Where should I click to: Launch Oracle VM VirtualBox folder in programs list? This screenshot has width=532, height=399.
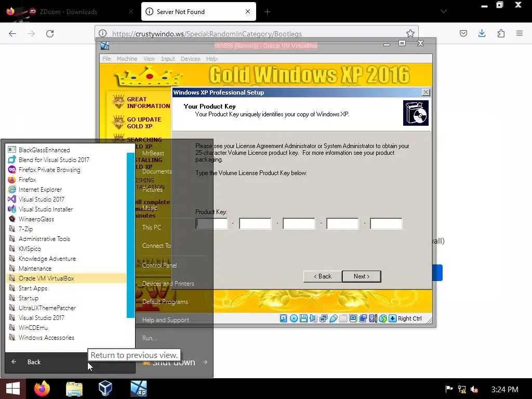(66, 278)
